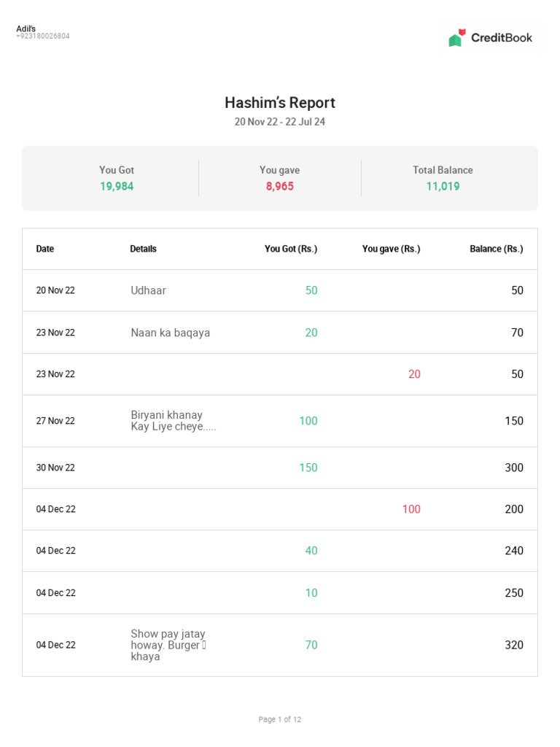Click the balance value 320

pos(514,645)
